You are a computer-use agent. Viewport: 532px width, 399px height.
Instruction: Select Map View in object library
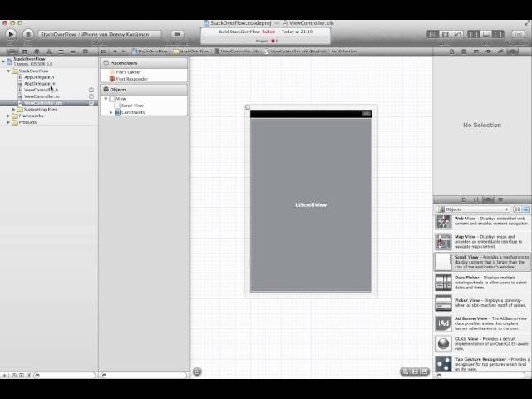[482, 241]
